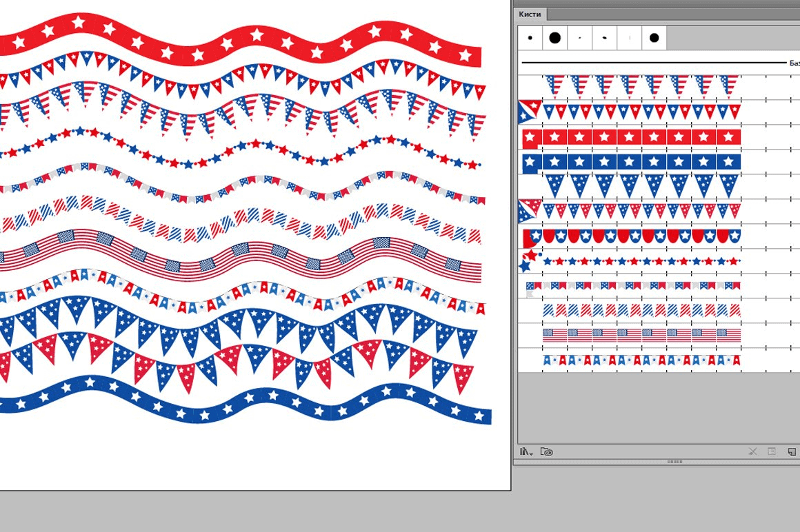
Task: Click the panel resize grip below Brushes
Action: point(674,462)
